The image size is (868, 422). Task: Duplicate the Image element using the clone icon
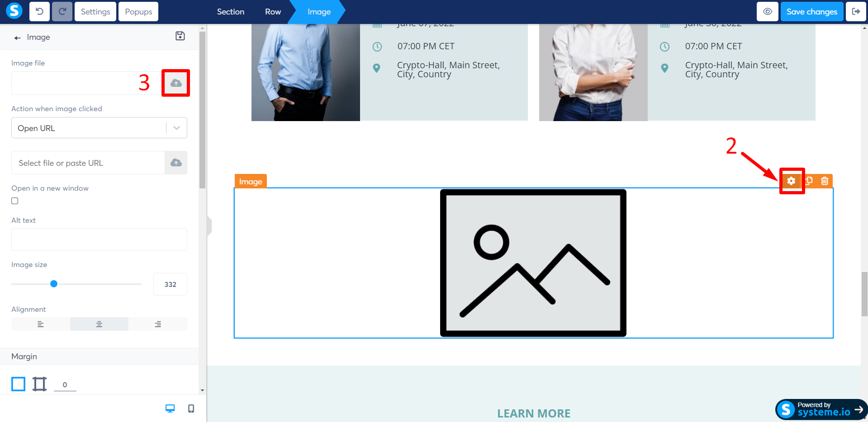coord(809,181)
